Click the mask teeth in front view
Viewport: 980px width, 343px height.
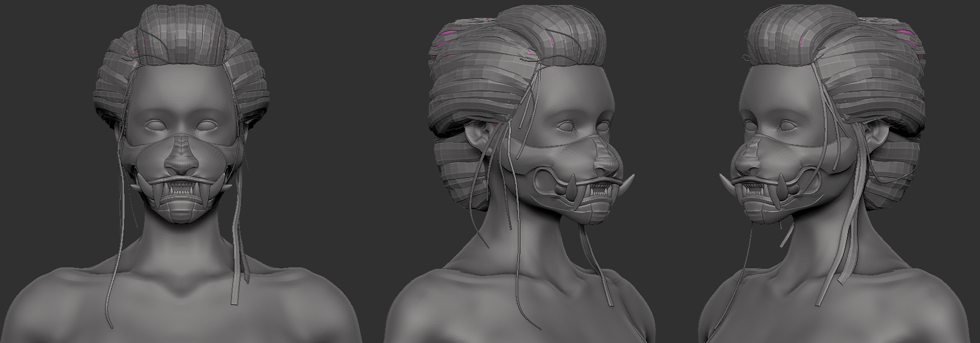[180, 190]
